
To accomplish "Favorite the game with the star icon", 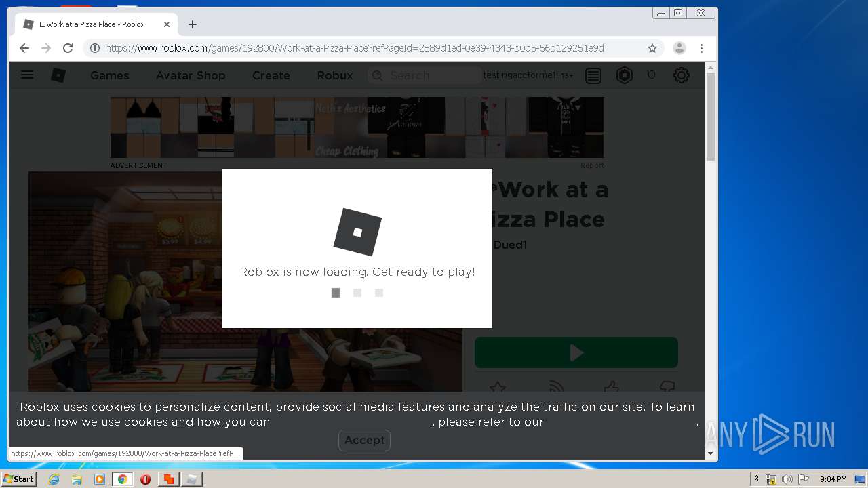I will 498,387.
